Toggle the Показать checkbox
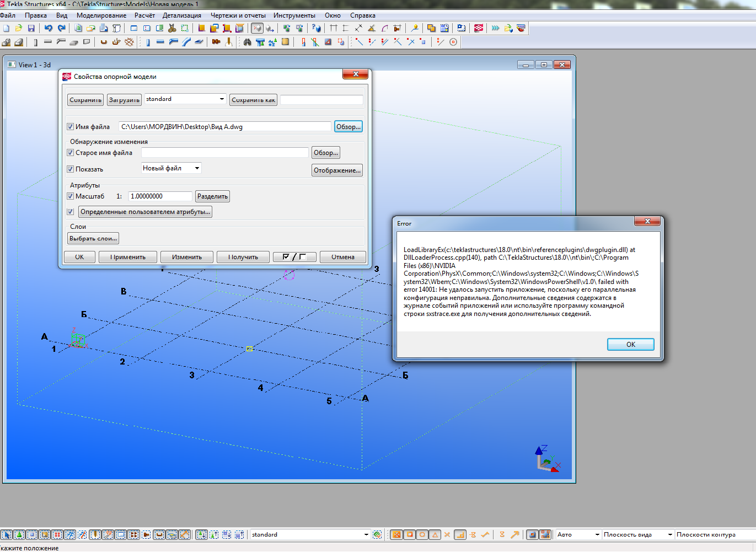 pyautogui.click(x=71, y=169)
